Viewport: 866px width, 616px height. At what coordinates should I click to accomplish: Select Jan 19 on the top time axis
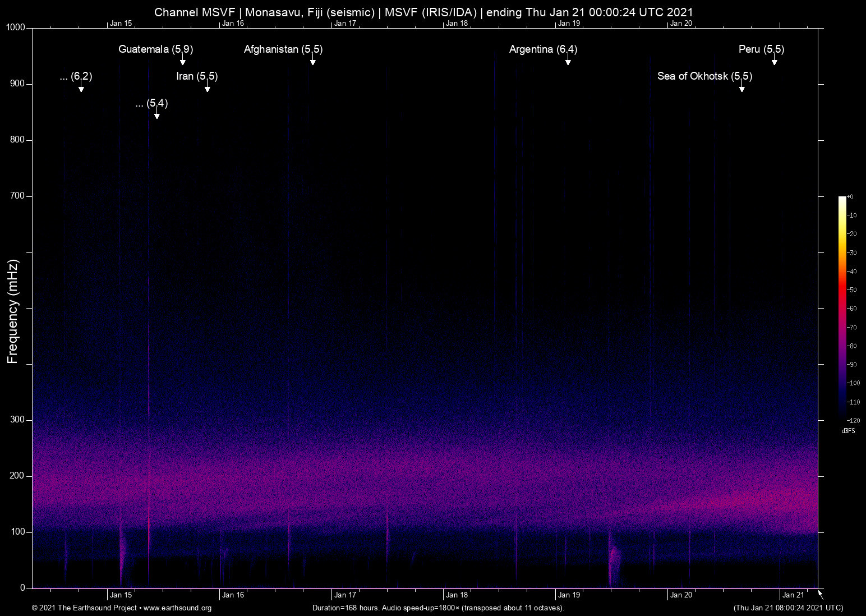tap(569, 23)
